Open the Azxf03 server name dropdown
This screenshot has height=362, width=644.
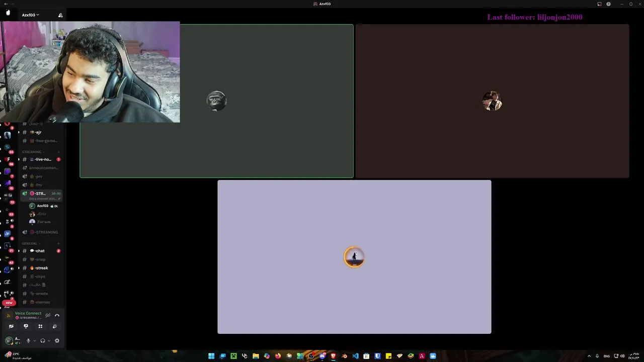(30, 15)
